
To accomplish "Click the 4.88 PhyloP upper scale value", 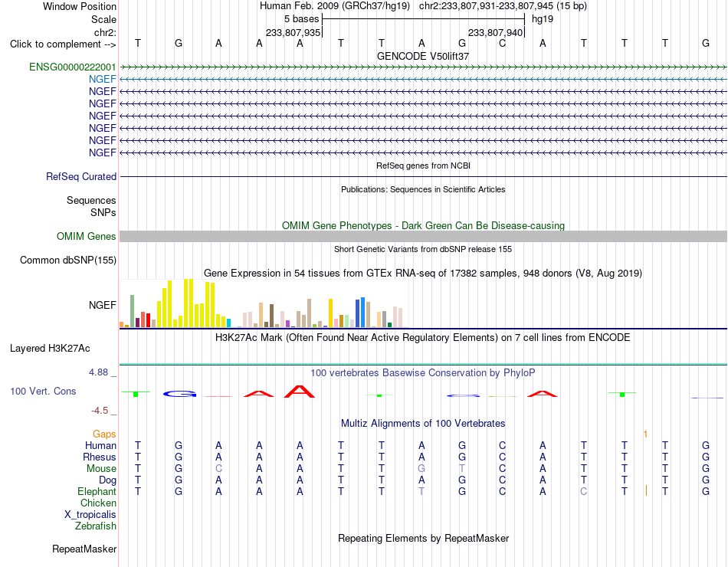I will (98, 372).
